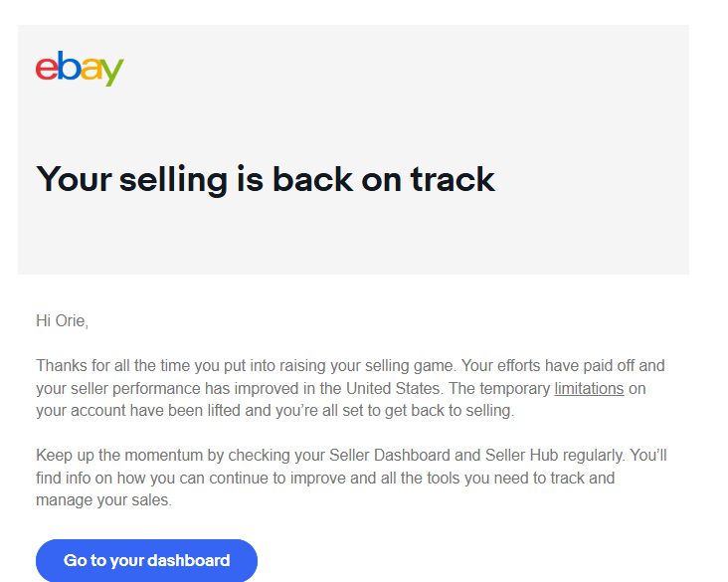The height and width of the screenshot is (582, 728).
Task: Click the word "temporary" before the limitations link
Action: pos(514,388)
